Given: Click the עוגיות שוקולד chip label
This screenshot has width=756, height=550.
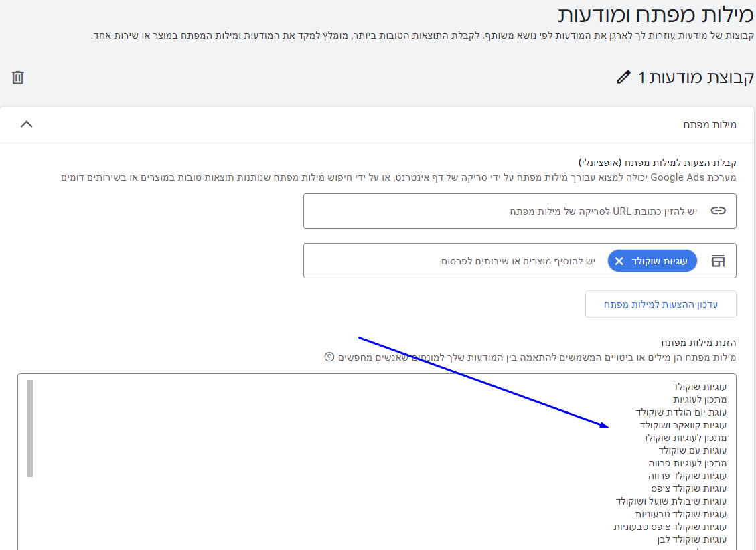Looking at the screenshot, I should click(659, 261).
